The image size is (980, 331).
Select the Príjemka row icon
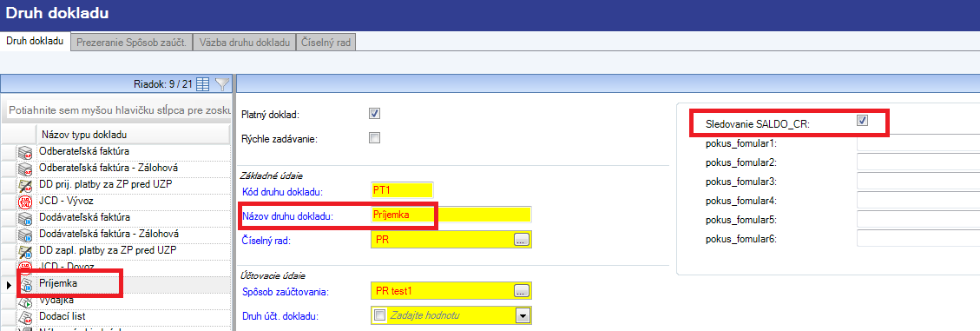pos(25,284)
